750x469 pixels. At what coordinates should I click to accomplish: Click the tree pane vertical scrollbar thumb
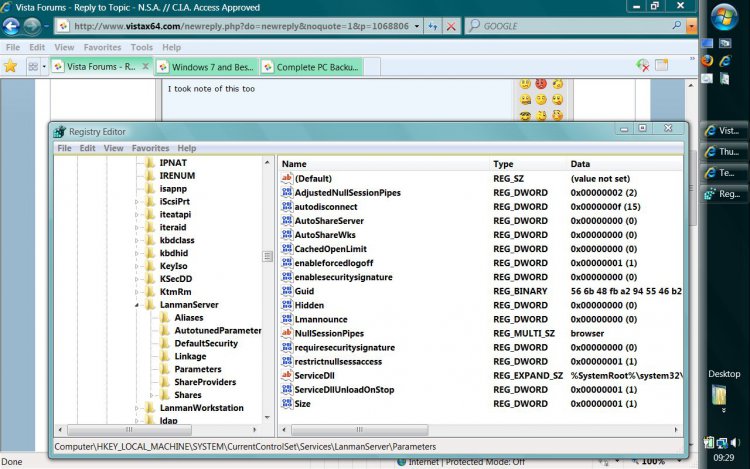[x=267, y=256]
